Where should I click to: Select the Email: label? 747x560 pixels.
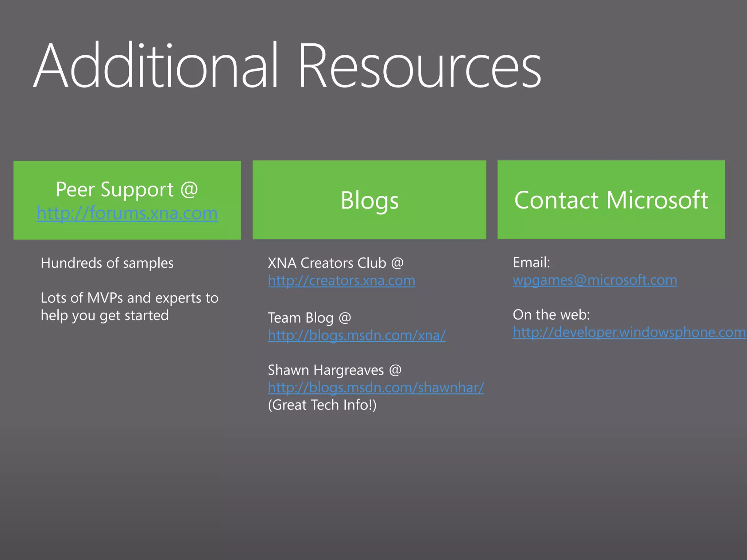click(x=531, y=262)
